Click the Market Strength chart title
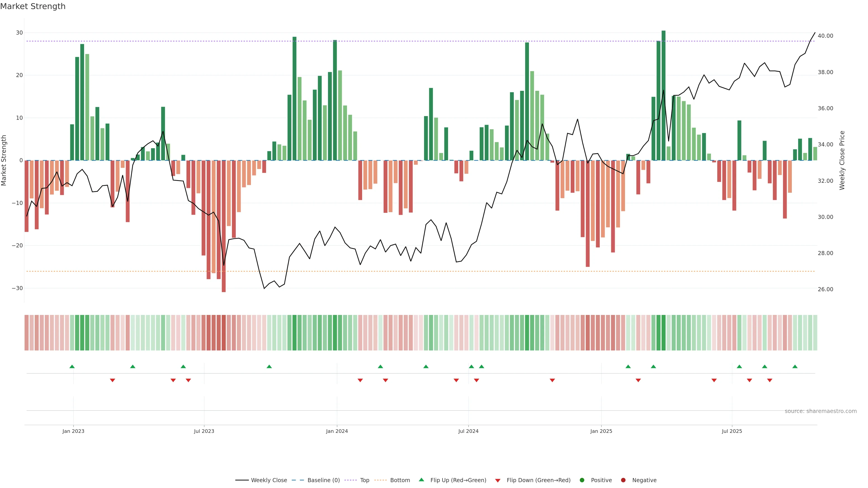 point(33,6)
